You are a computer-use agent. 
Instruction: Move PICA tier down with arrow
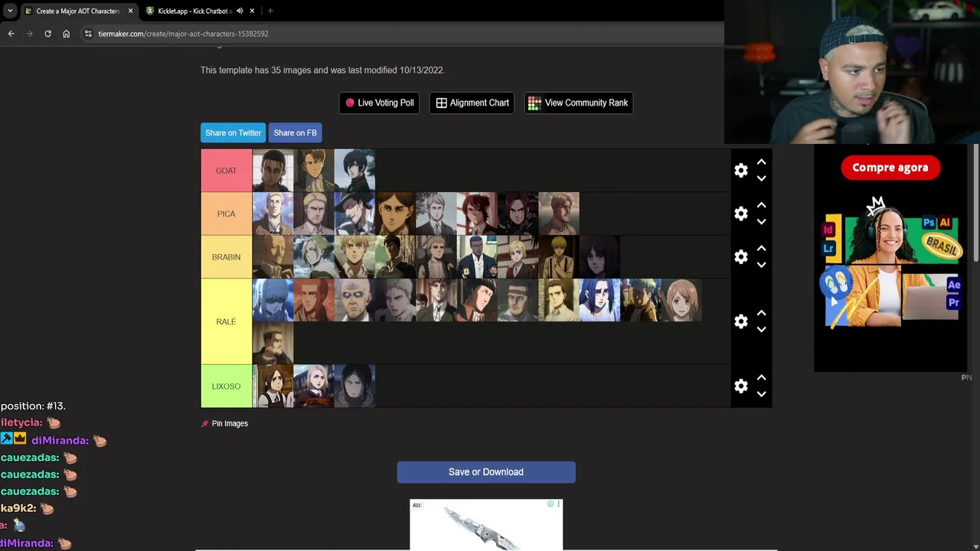(761, 222)
